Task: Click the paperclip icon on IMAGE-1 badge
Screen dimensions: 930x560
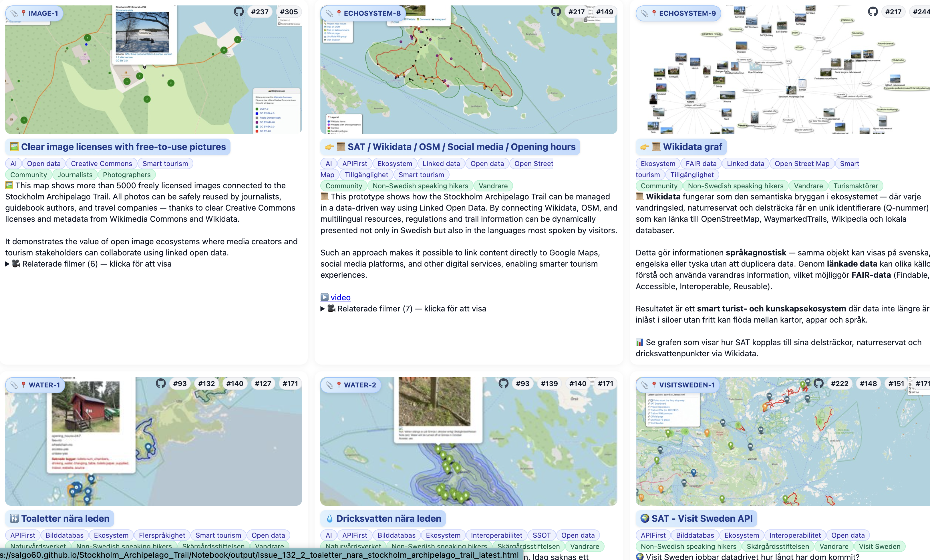Action: [x=14, y=14]
